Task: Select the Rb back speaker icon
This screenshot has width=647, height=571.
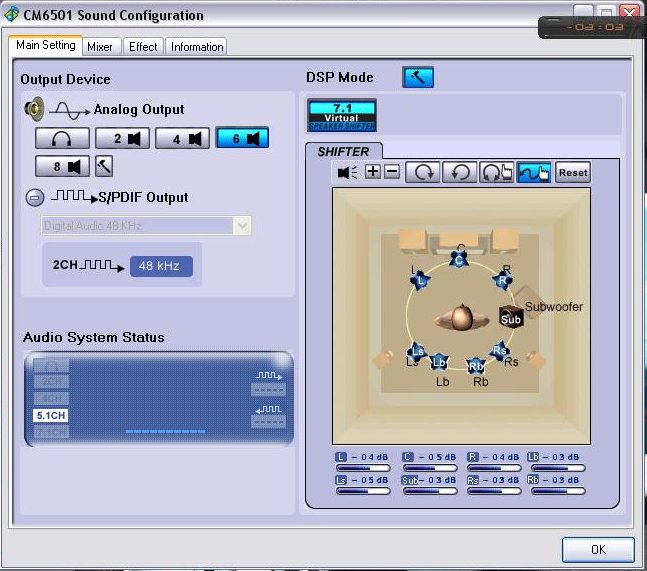Action: pyautogui.click(x=475, y=366)
